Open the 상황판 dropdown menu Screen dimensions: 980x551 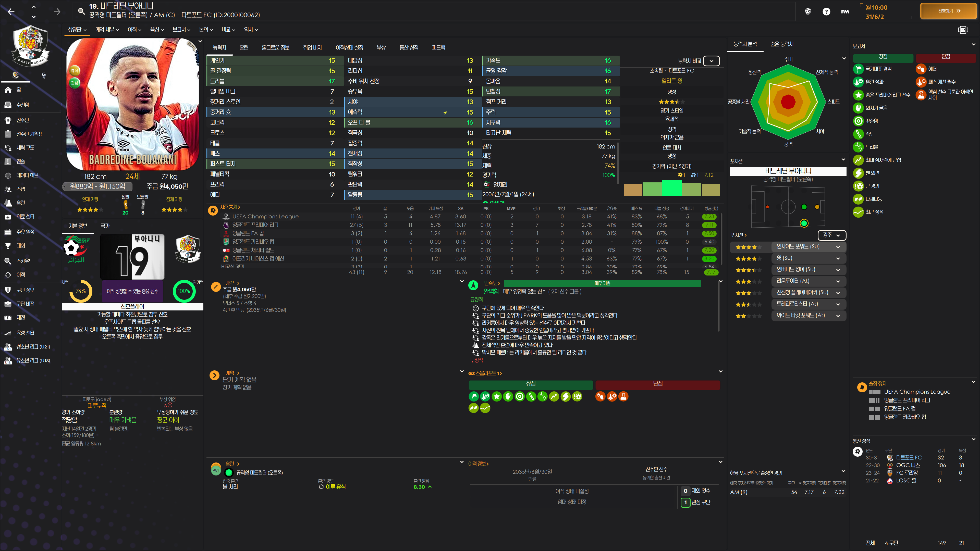tap(77, 29)
